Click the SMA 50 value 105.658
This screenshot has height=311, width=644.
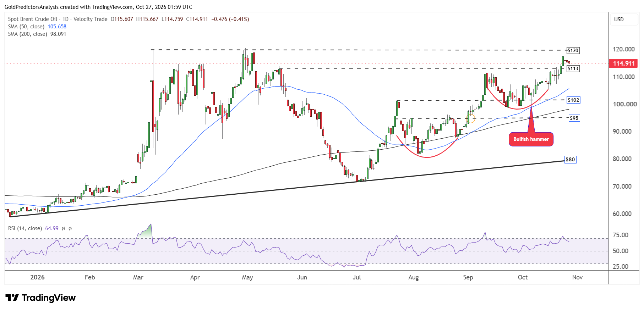pyautogui.click(x=57, y=27)
